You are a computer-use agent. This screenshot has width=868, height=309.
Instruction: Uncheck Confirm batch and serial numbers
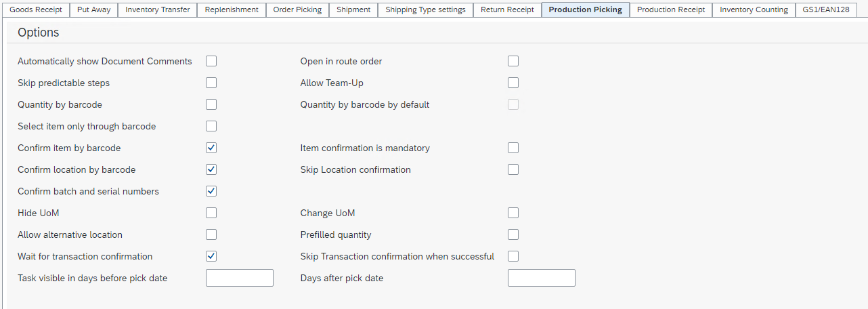click(211, 191)
